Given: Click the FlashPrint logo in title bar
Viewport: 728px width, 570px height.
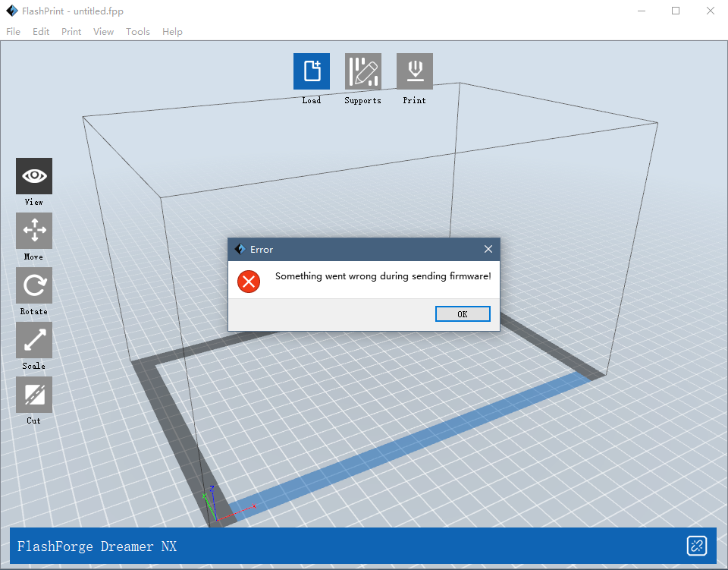Looking at the screenshot, I should 11,11.
